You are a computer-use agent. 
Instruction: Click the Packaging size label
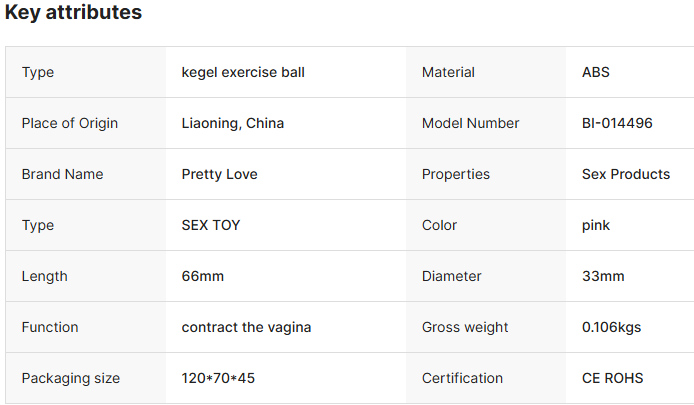pyautogui.click(x=70, y=378)
